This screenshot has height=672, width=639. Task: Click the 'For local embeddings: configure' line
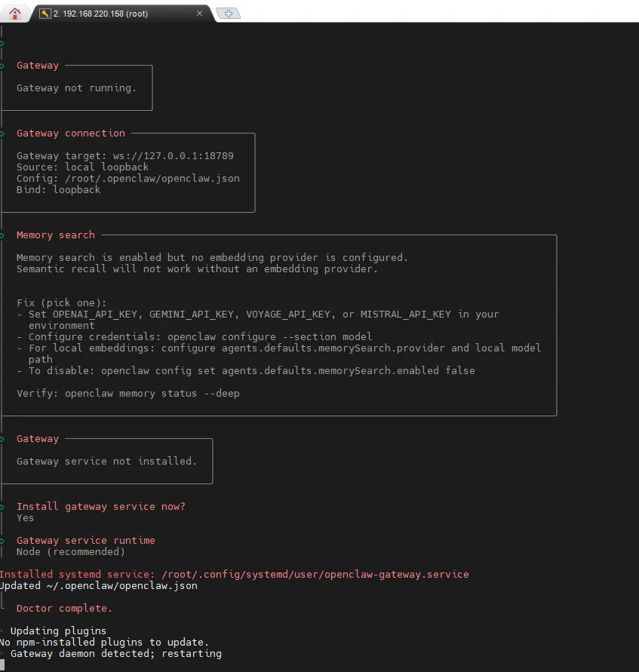(279, 354)
